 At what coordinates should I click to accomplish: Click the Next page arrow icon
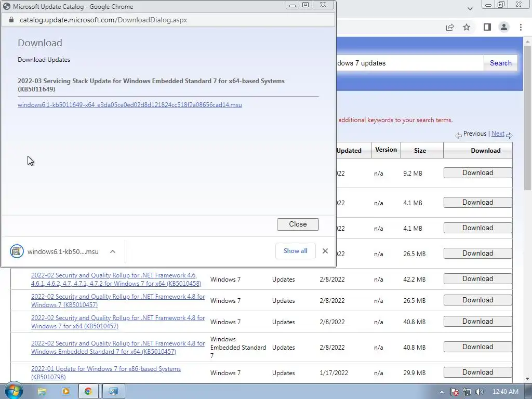click(509, 136)
